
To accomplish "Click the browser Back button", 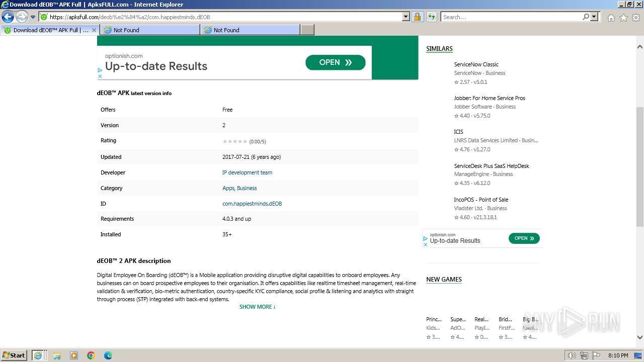I will coord(8,17).
